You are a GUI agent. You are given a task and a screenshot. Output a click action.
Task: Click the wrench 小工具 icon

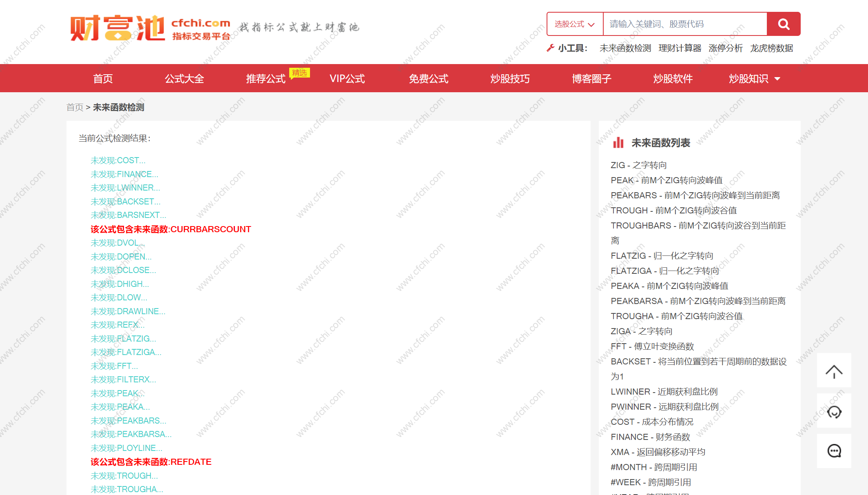coord(550,48)
